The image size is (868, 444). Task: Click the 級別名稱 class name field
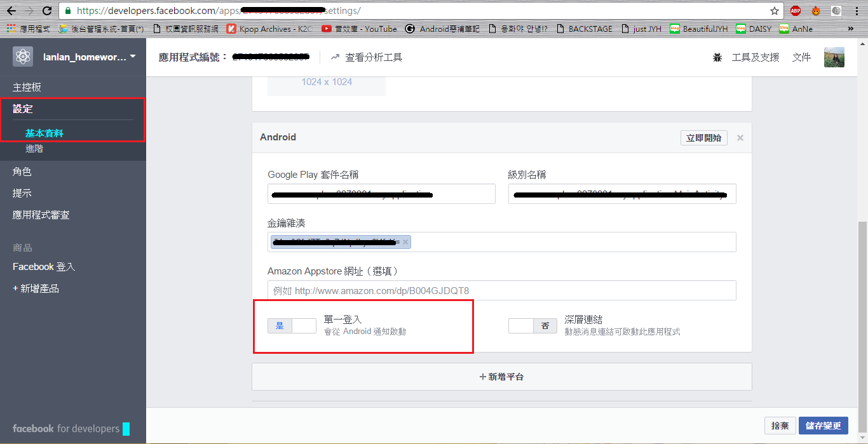point(622,194)
